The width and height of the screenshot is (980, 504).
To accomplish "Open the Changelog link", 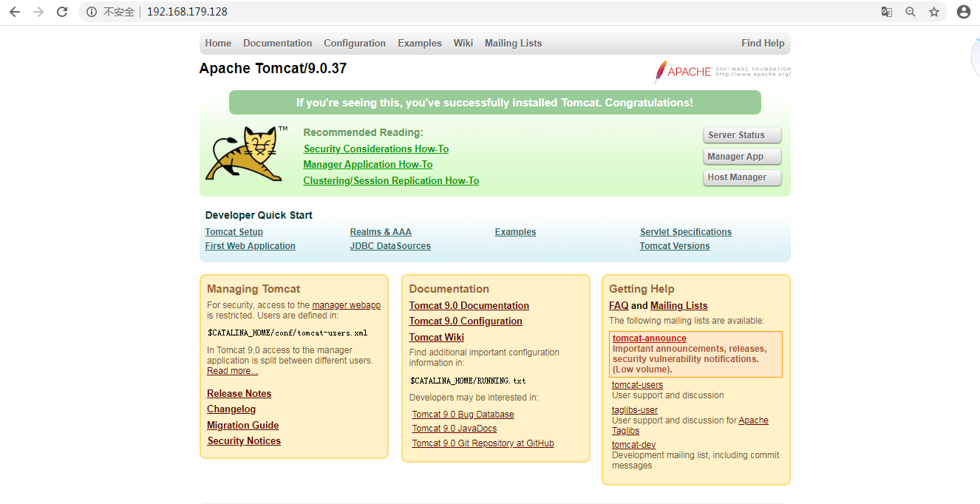I will (x=231, y=409).
